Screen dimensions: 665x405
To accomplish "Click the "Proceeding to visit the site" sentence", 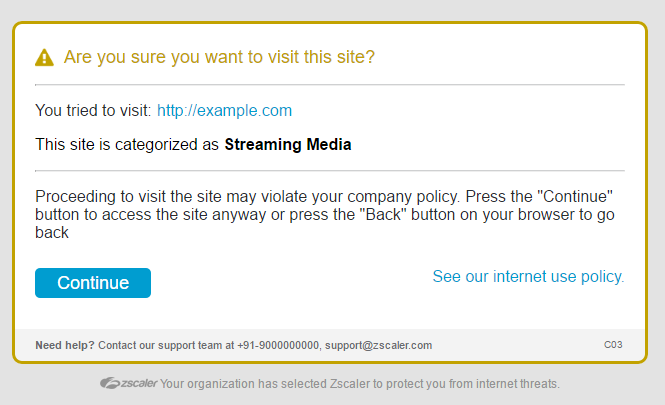I will [x=180, y=196].
